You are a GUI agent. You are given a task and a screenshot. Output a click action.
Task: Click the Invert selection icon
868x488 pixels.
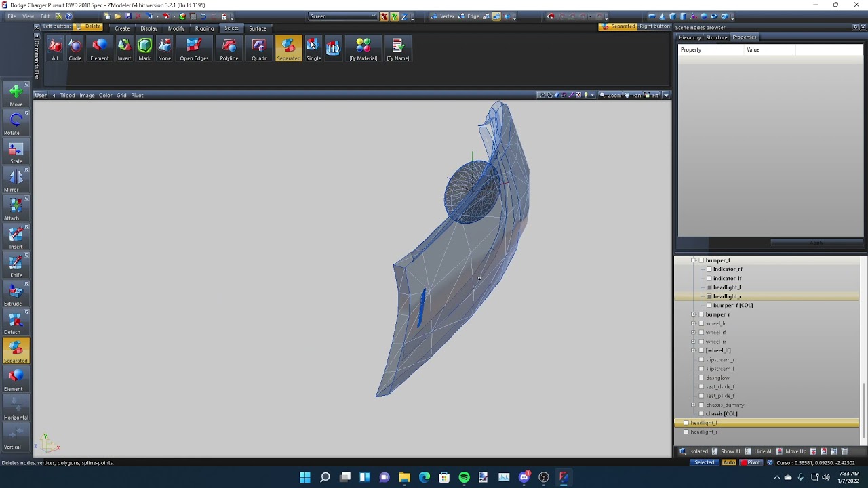124,49
